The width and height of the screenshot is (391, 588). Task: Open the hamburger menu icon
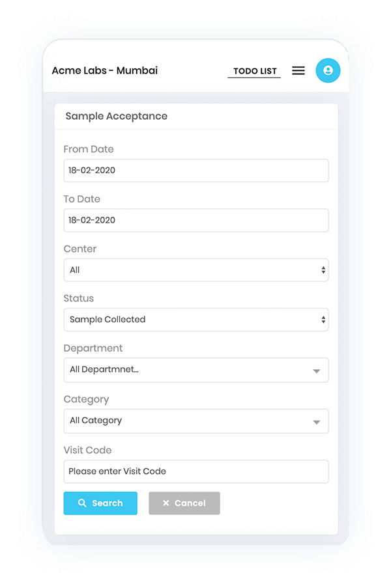[x=298, y=71]
